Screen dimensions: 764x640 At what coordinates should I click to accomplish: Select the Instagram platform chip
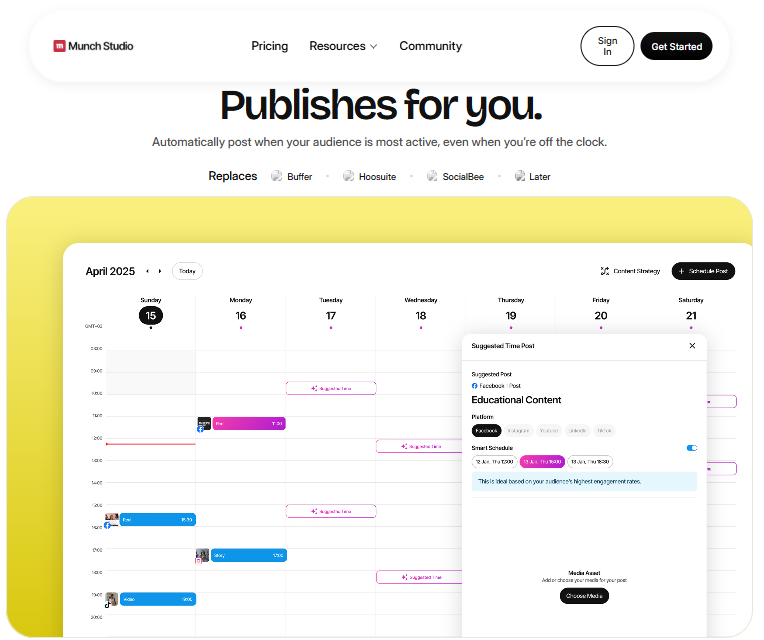(x=518, y=431)
